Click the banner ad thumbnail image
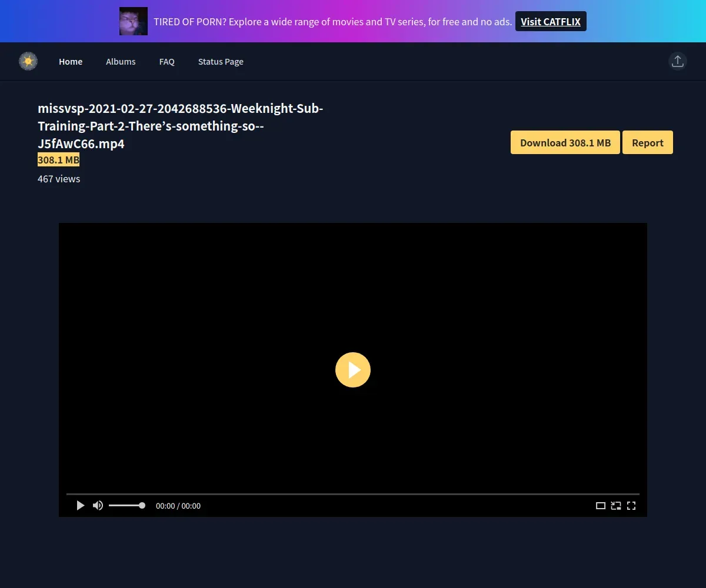 point(134,21)
